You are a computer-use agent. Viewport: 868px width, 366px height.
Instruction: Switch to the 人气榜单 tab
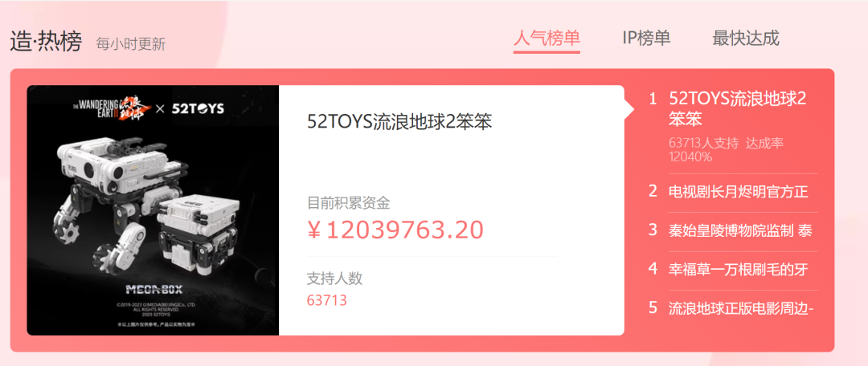(x=547, y=39)
